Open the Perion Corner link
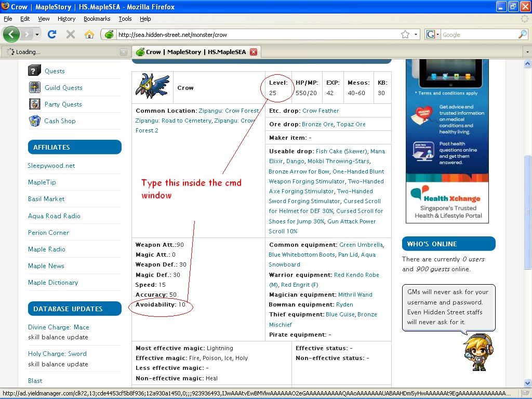This screenshot has height=399, width=532. [x=48, y=232]
